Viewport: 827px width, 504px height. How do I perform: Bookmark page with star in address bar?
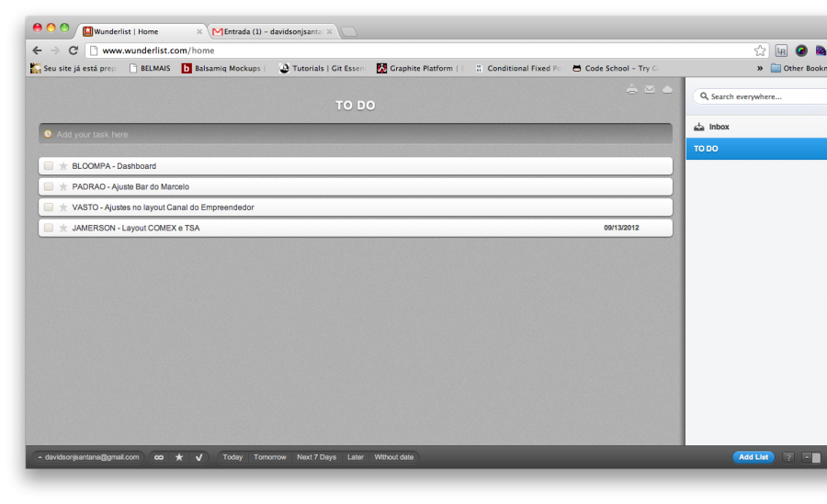760,50
